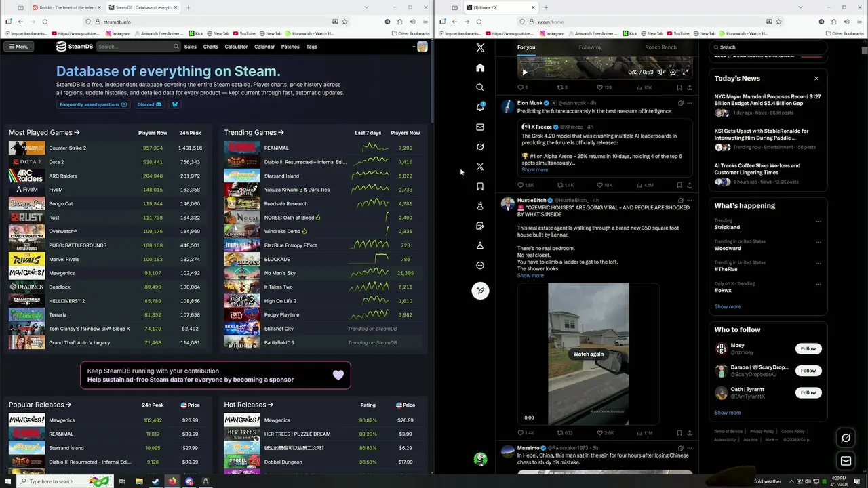The width and height of the screenshot is (868, 488).
Task: Play the video in top post
Action: click(x=524, y=72)
